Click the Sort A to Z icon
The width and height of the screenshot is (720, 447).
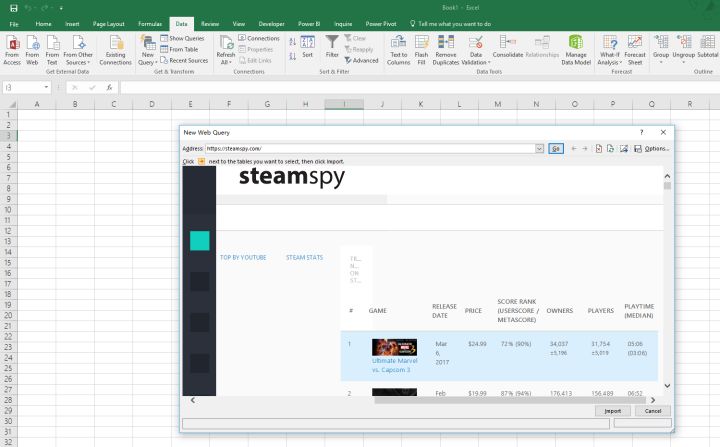click(292, 42)
